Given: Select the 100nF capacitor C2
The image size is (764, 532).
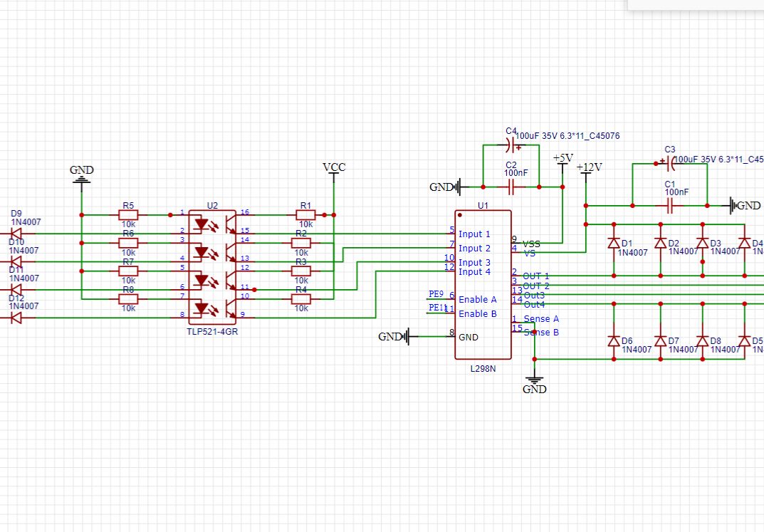Looking at the screenshot, I should (x=511, y=187).
